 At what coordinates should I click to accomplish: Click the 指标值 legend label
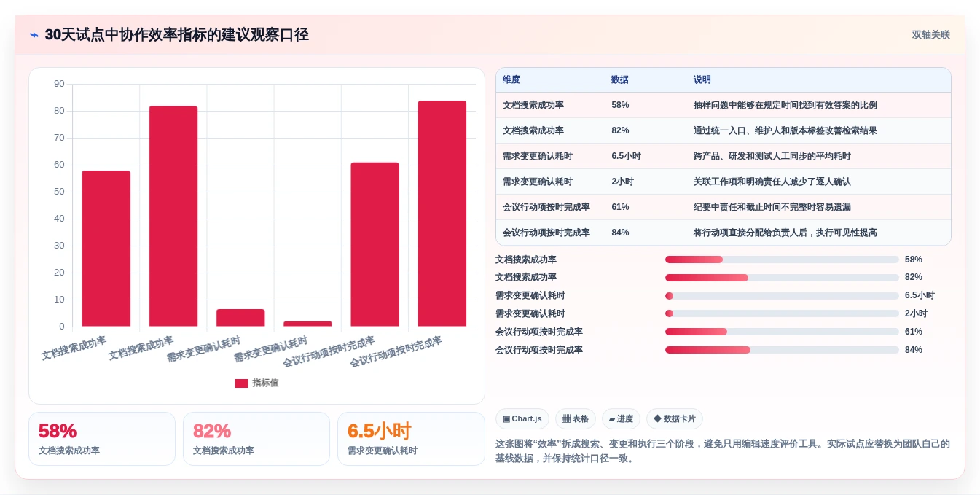[x=265, y=383]
